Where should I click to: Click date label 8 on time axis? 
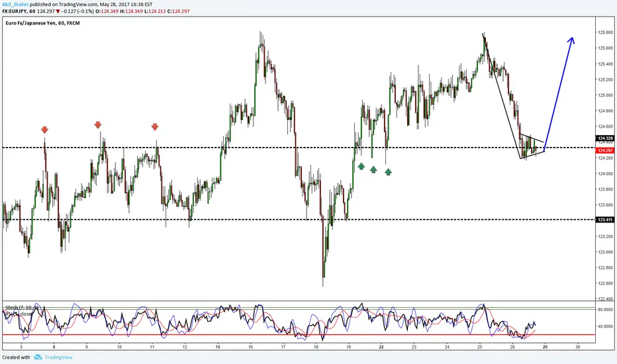pyautogui.click(x=54, y=347)
